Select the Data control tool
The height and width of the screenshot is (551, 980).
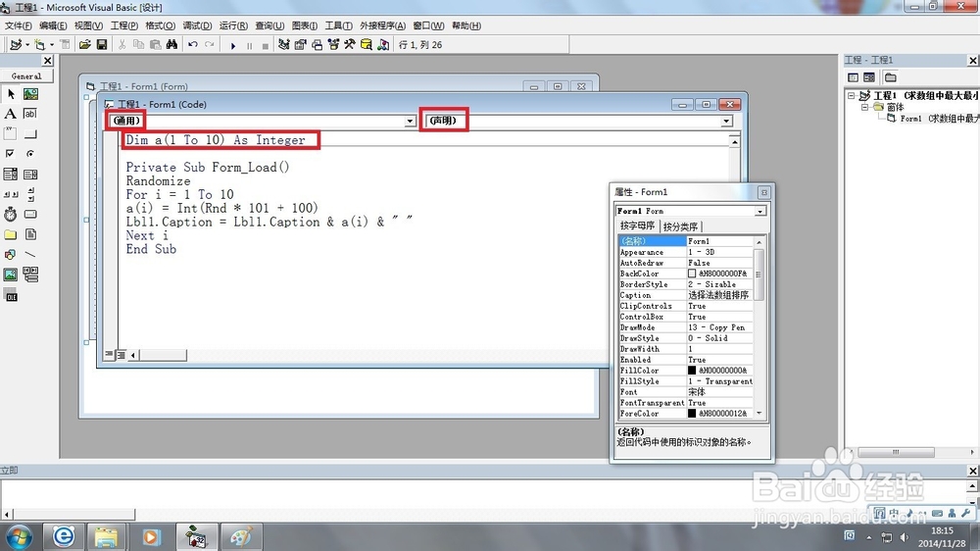coord(30,275)
